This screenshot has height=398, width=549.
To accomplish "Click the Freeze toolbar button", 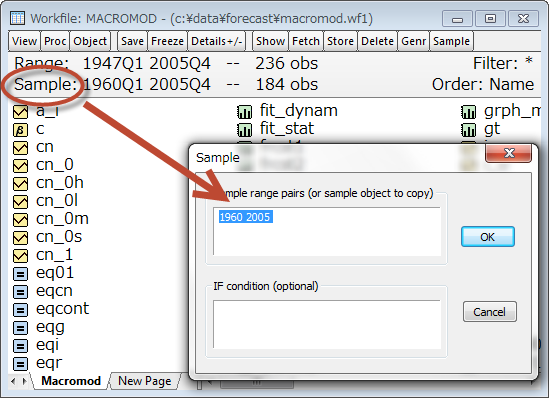I will [x=167, y=41].
